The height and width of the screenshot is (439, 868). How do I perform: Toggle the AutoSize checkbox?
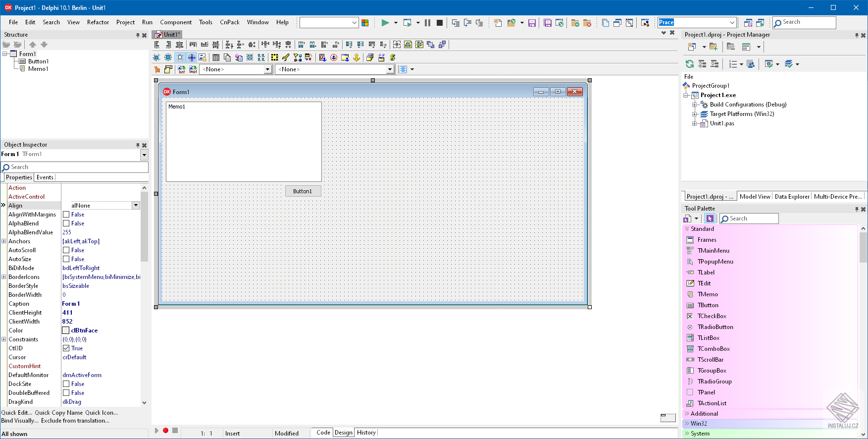pos(66,259)
